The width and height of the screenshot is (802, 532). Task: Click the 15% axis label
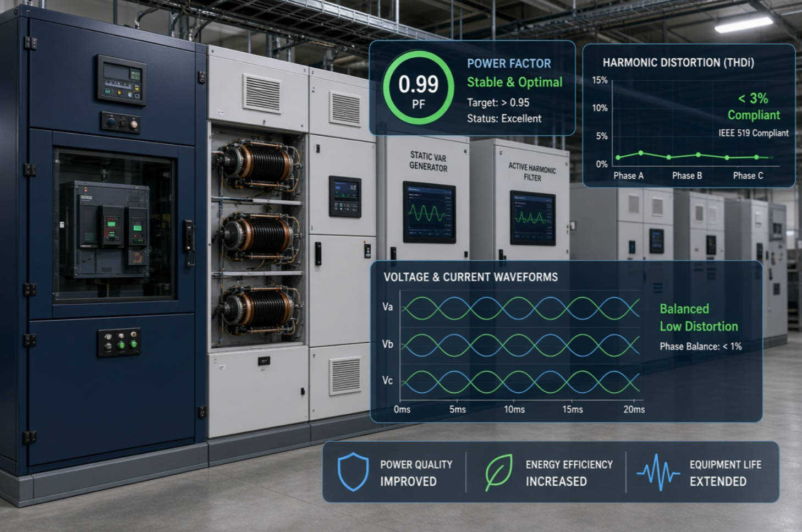[600, 80]
